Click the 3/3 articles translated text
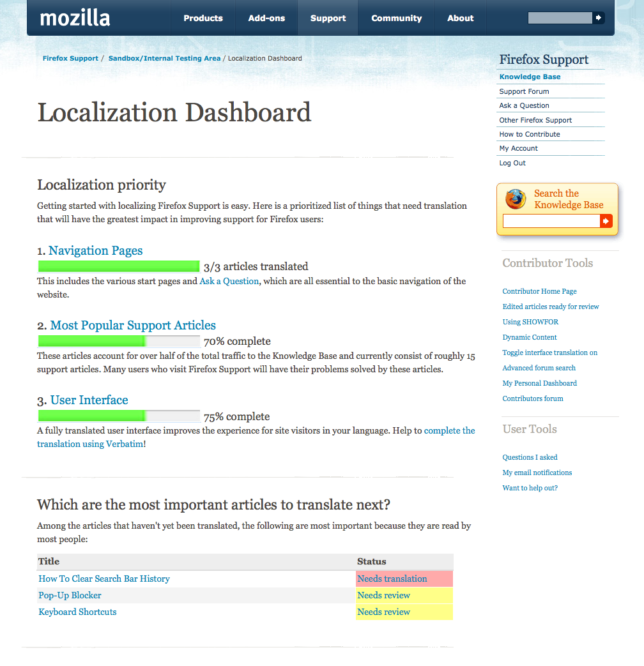644x666 pixels. pos(256,267)
